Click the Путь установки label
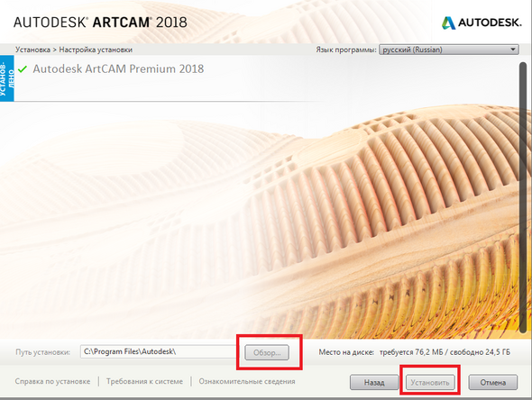 [x=42, y=352]
